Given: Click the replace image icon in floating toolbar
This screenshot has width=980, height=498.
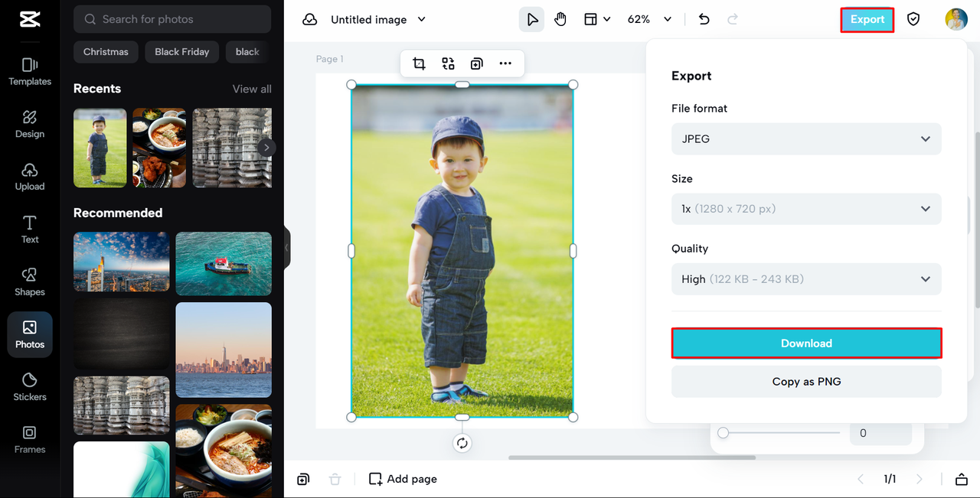Looking at the screenshot, I should coord(448,63).
